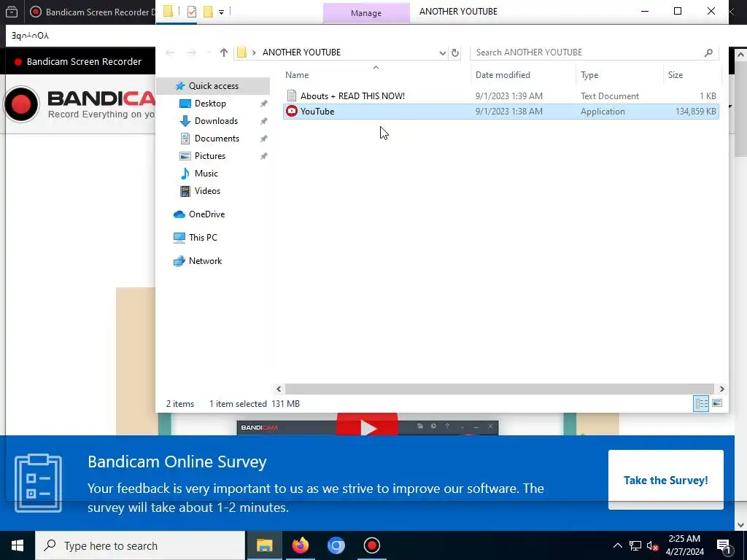The height and width of the screenshot is (560, 747).
Task: Click horizontal scrollbar right arrow
Action: 721,389
